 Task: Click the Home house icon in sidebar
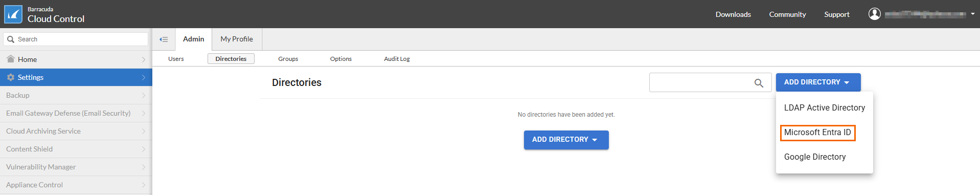coord(11,59)
